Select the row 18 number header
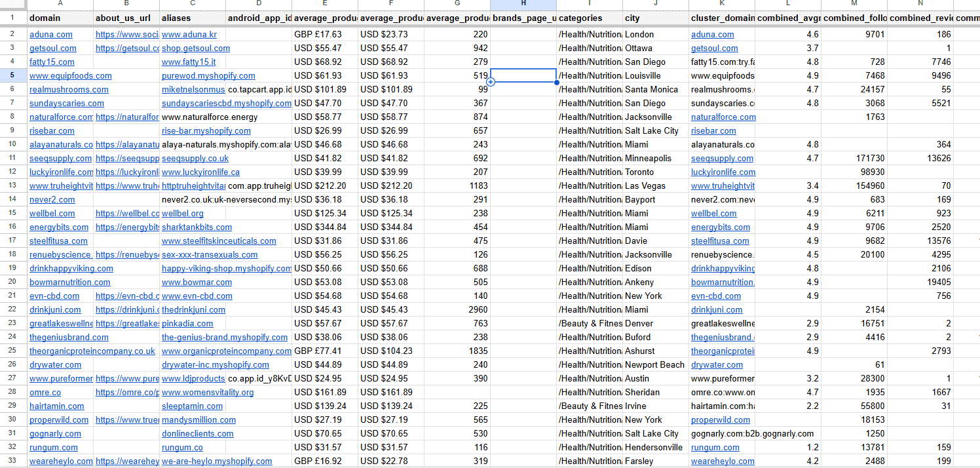Viewport: 980px width, 468px height. click(x=13, y=254)
